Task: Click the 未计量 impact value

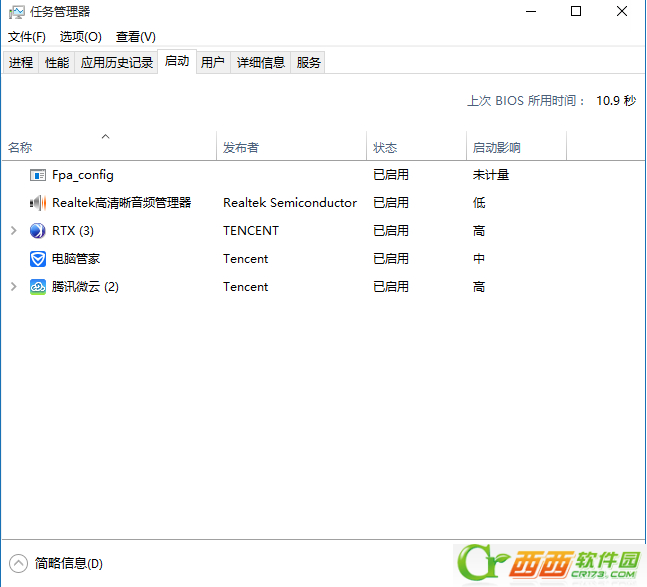Action: click(x=491, y=175)
